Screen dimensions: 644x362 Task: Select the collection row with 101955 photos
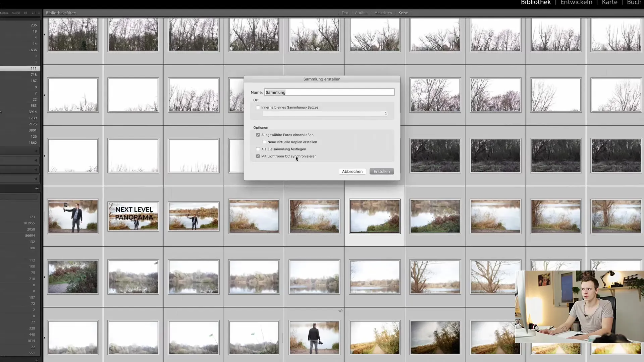(x=20, y=223)
